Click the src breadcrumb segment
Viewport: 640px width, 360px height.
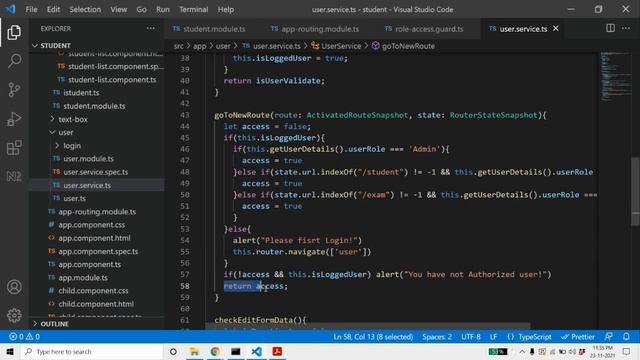(x=178, y=46)
